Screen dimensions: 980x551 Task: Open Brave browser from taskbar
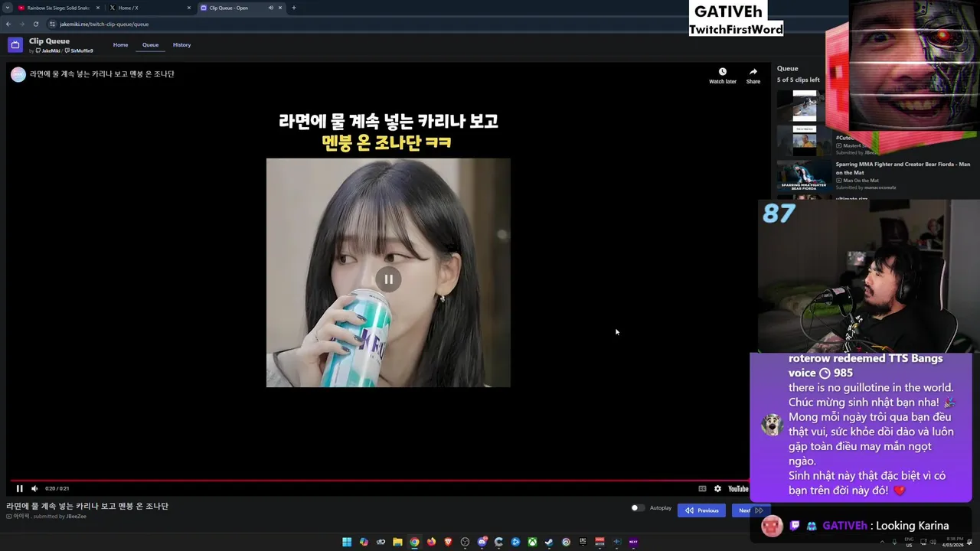(x=448, y=542)
